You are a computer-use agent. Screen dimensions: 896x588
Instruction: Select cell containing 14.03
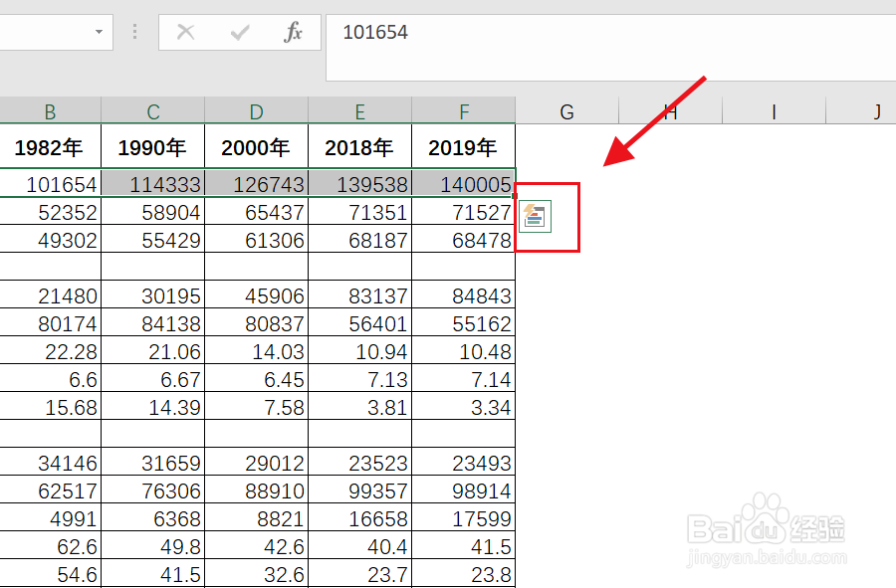tap(257, 350)
